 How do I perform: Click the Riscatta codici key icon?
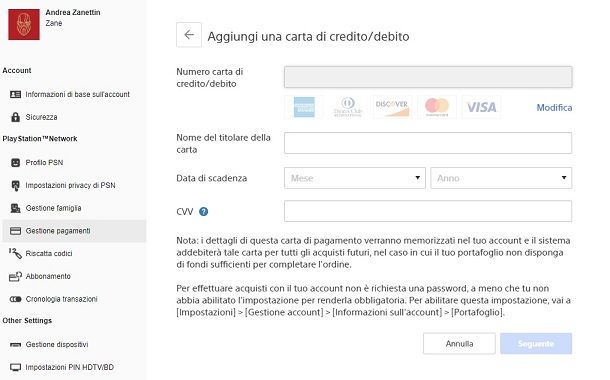tap(15, 253)
